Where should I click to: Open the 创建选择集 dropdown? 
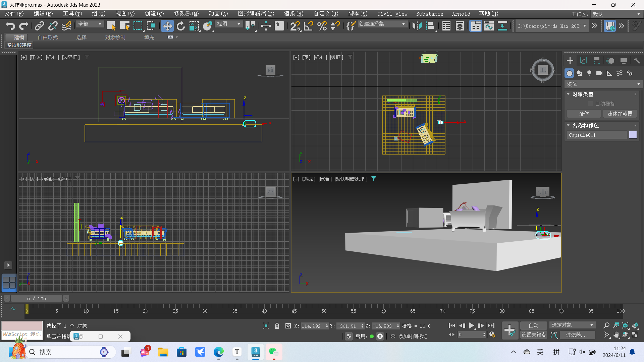382,24
